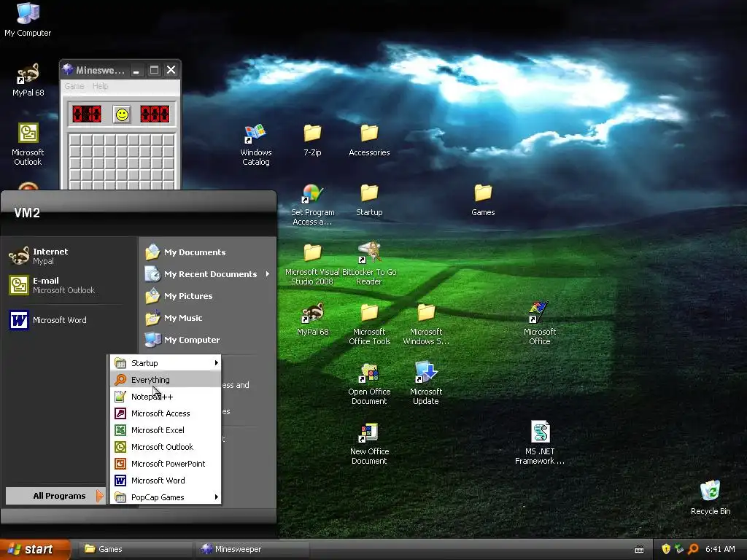Viewport: 747px width, 560px height.
Task: Open the Recycle Bin
Action: pyautogui.click(x=711, y=498)
